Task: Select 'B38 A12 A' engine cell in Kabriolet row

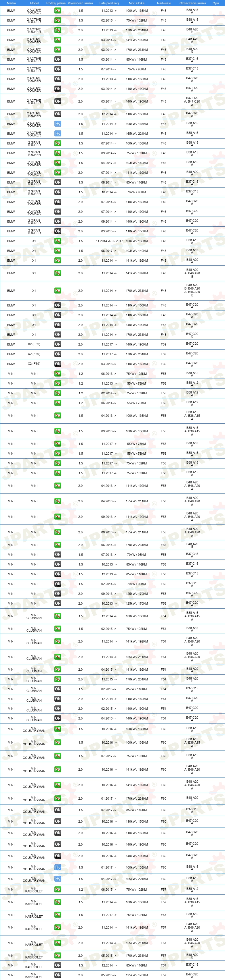Action: click(192, 890)
